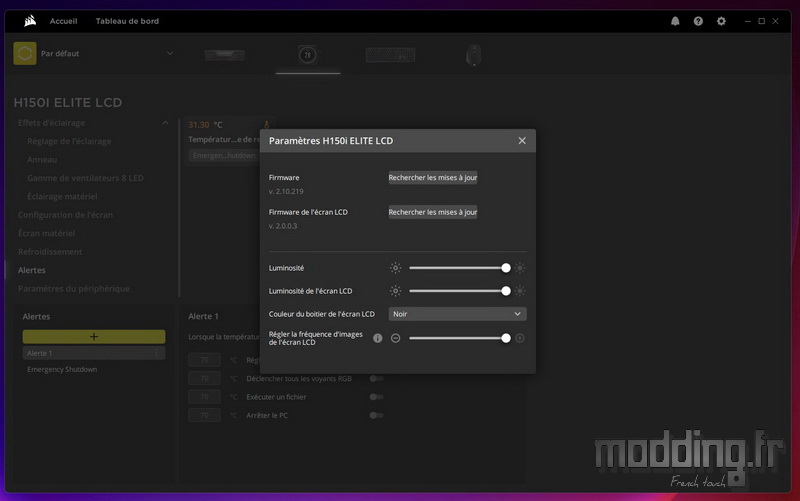Click high brightness icon for Luminosité de l'écran LCD
800x501 pixels.
[x=519, y=291]
